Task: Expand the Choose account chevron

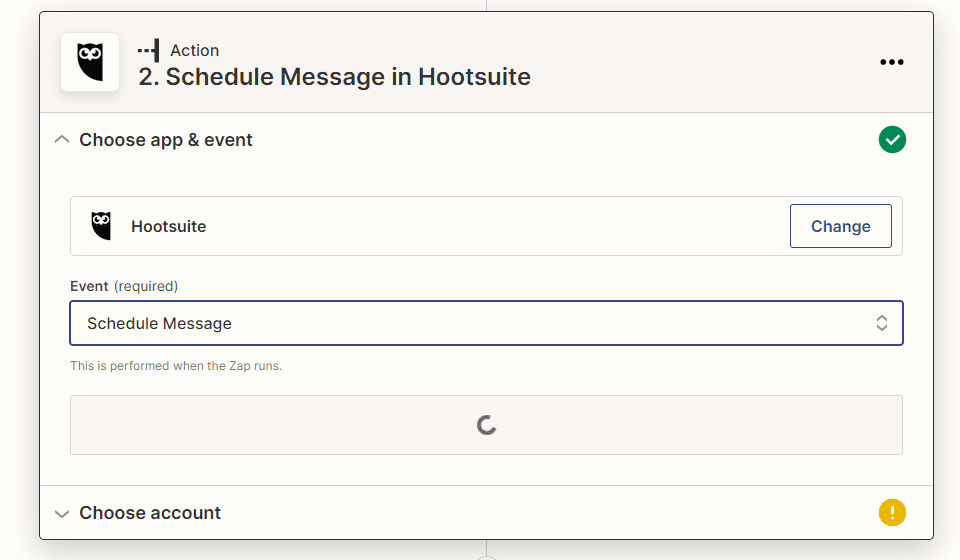Action: [62, 513]
